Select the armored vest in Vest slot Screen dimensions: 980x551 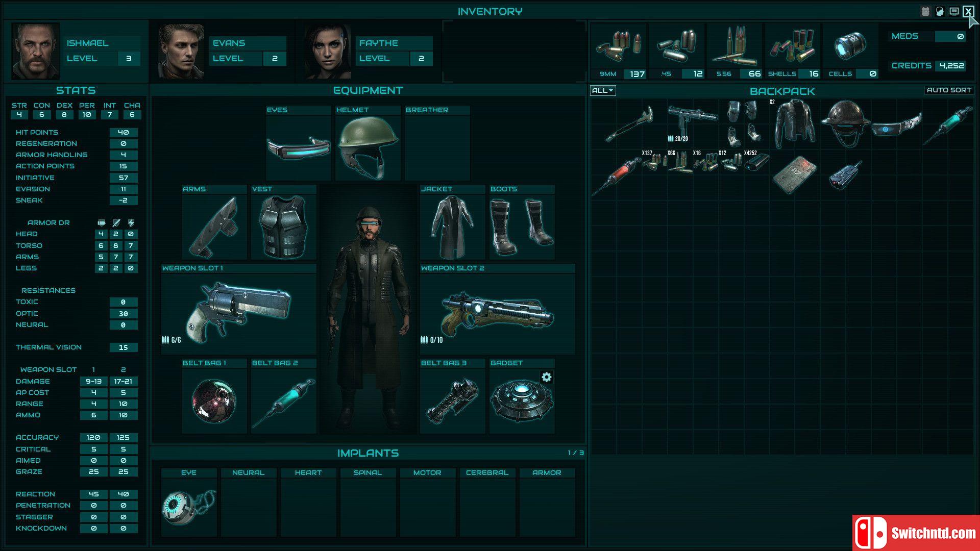(x=284, y=227)
